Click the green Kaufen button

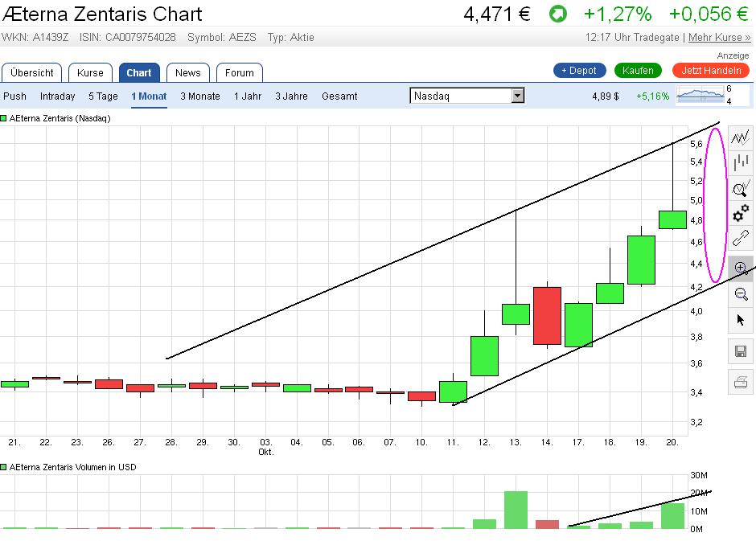click(x=638, y=70)
